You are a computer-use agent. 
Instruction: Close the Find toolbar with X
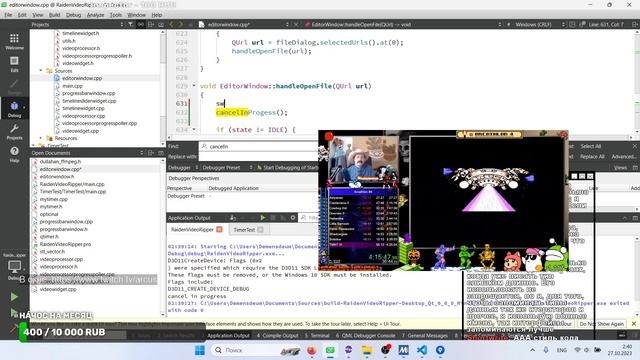(x=635, y=146)
